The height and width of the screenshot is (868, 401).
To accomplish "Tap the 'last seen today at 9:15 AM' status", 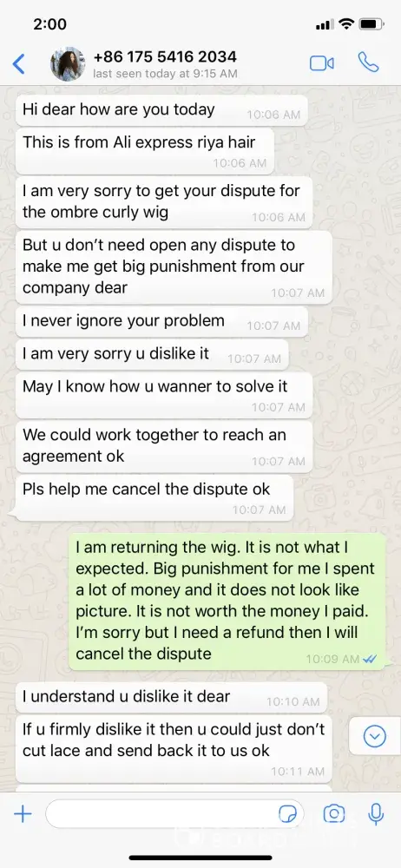I will [x=165, y=74].
